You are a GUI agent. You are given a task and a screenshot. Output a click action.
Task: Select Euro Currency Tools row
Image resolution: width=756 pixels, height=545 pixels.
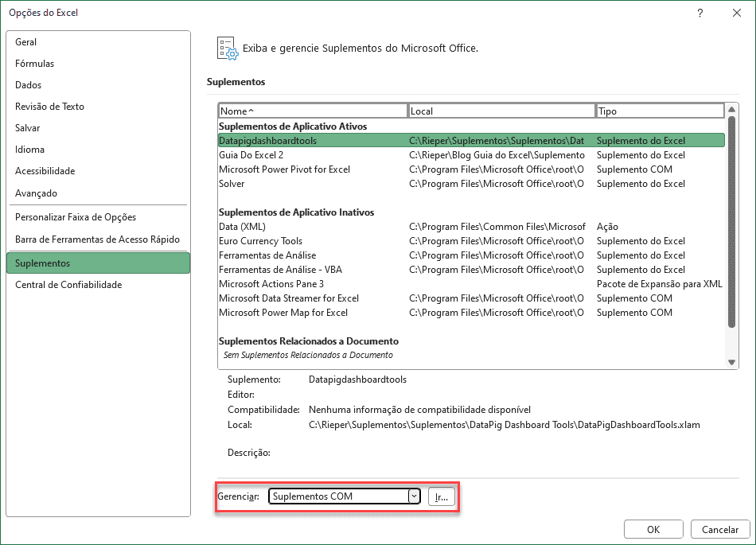471,241
